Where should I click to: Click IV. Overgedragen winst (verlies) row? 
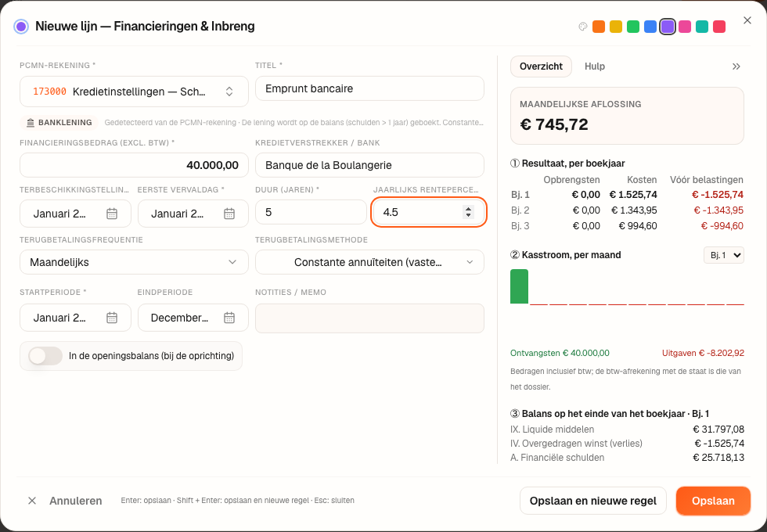[x=627, y=444]
